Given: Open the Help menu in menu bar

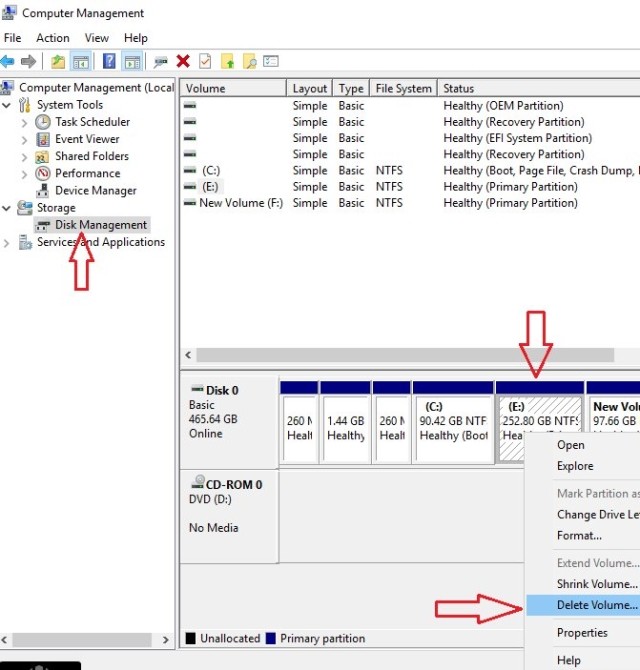Looking at the screenshot, I should point(135,38).
